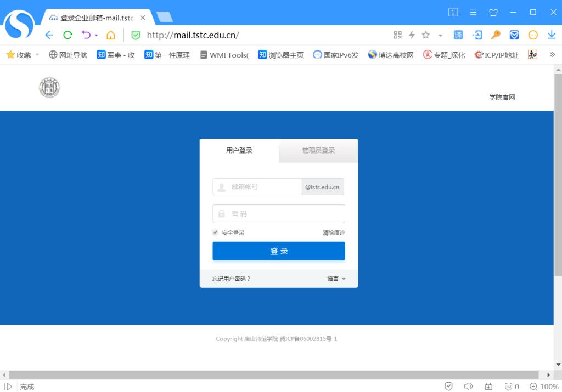Open the password key extension icon
This screenshot has height=392, width=562.
[496, 35]
